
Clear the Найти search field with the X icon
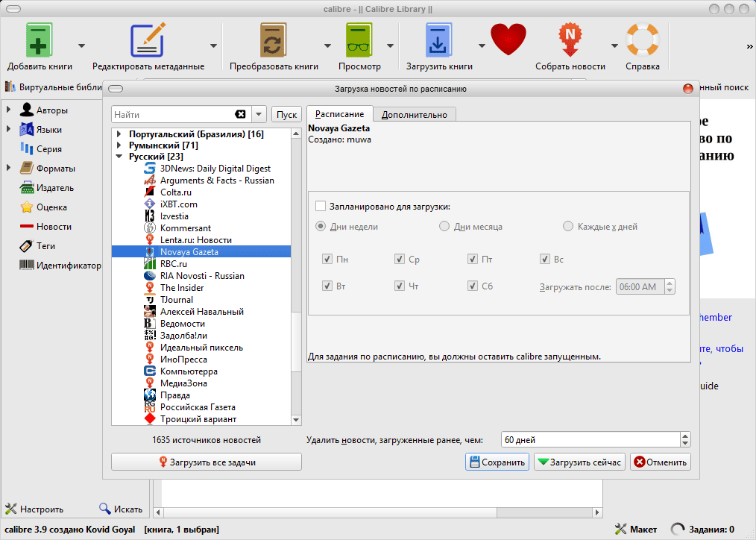pos(240,114)
